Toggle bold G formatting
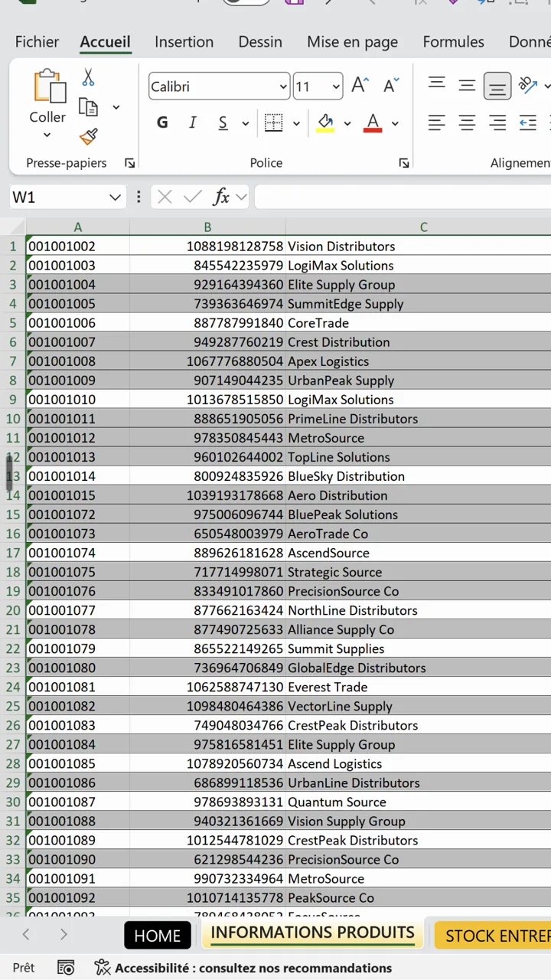The width and height of the screenshot is (551, 980). (x=162, y=122)
